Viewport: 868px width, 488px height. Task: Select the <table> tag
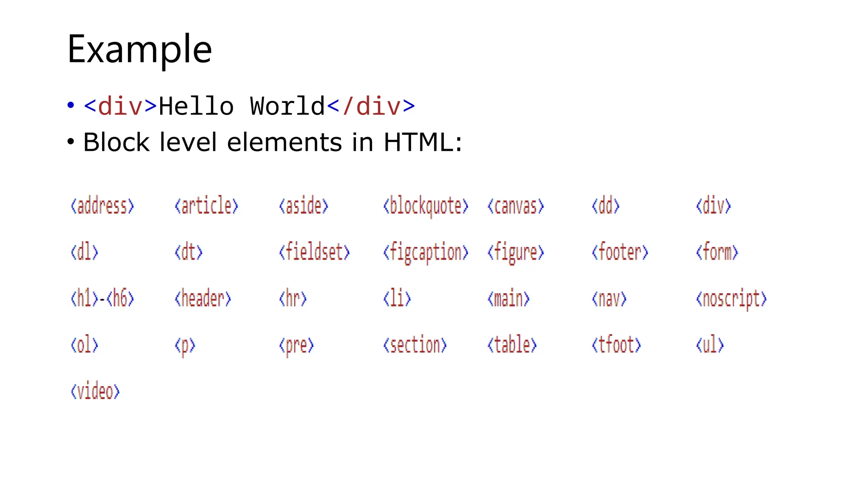click(512, 345)
